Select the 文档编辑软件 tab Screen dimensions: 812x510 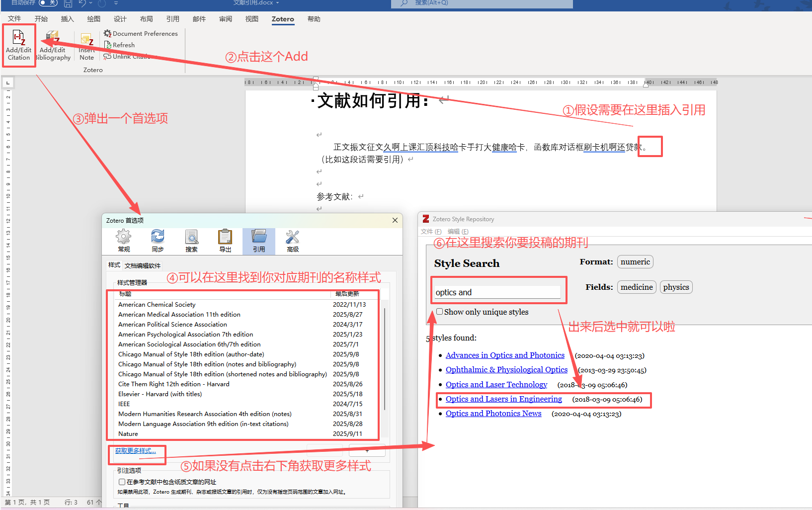pos(143,265)
